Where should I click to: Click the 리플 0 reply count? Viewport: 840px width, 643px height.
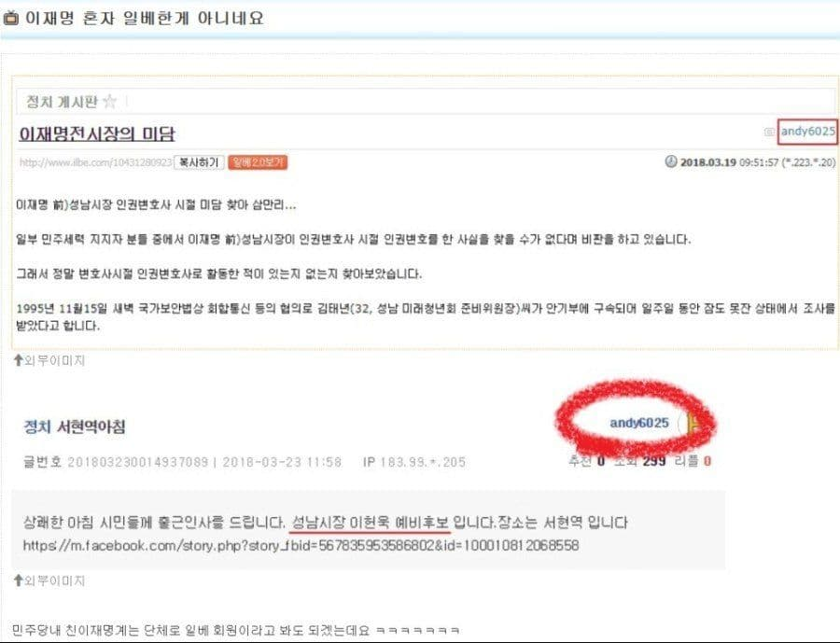693,461
